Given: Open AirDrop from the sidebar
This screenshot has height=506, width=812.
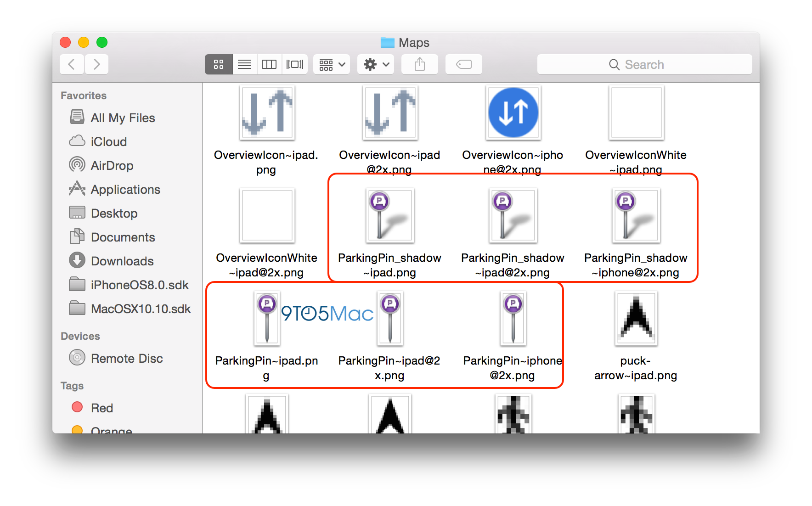Looking at the screenshot, I should (x=112, y=166).
